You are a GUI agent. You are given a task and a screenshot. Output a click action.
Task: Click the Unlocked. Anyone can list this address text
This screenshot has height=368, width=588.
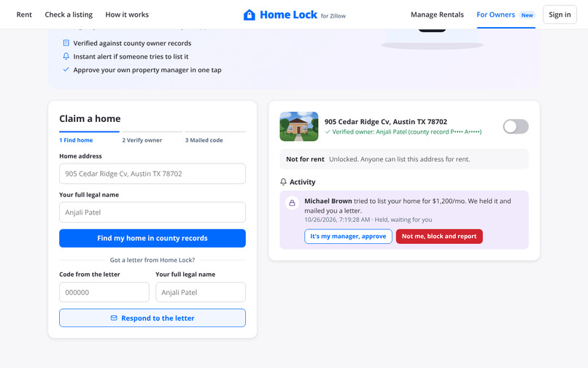coord(399,159)
